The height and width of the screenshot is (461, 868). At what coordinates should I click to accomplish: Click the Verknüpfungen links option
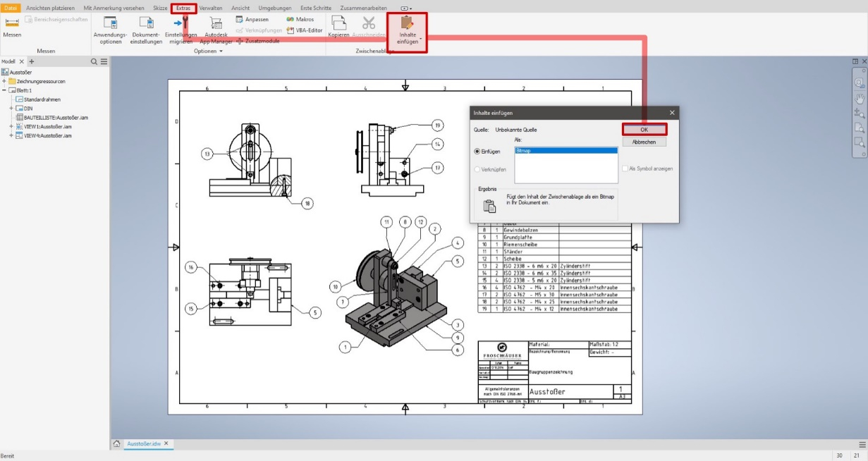click(x=259, y=30)
